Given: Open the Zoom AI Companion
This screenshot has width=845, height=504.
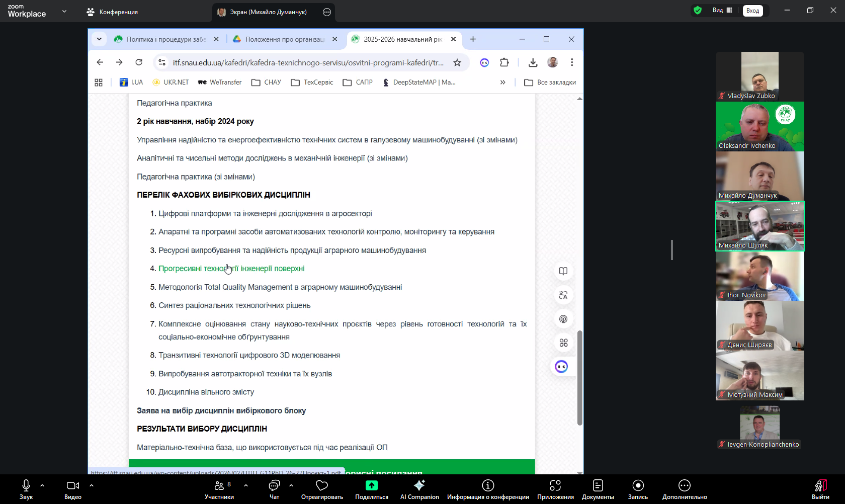Looking at the screenshot, I should pyautogui.click(x=419, y=489).
